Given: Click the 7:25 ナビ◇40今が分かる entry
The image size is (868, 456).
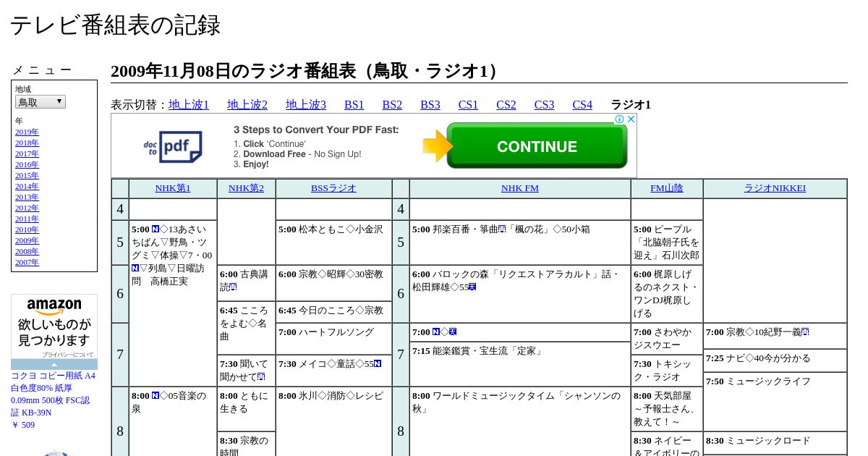Looking at the screenshot, I should 775,360.
